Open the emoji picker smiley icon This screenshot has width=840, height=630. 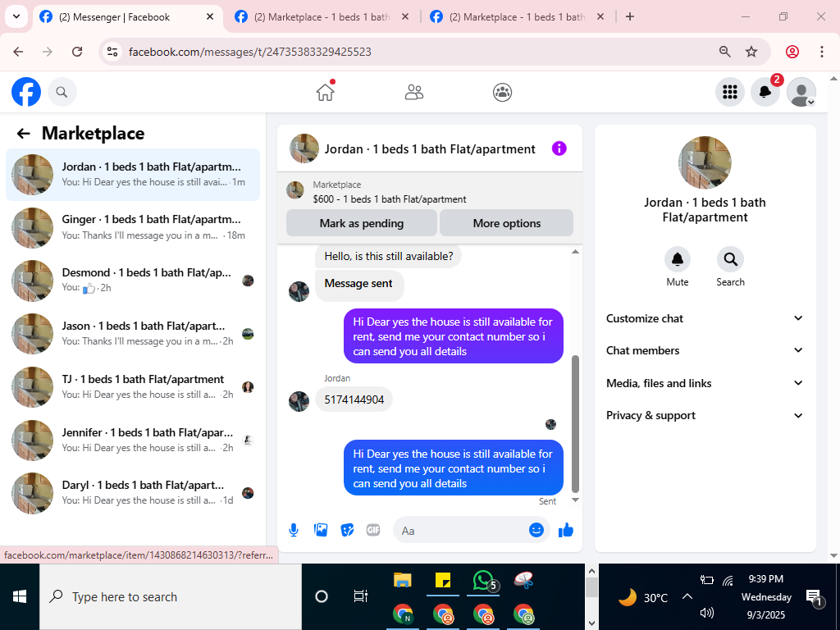click(536, 530)
